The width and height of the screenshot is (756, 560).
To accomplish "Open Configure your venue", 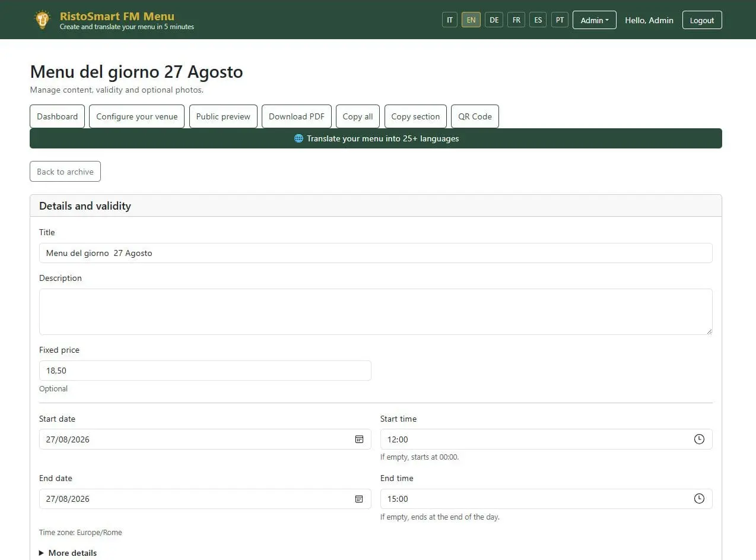I will 137,116.
